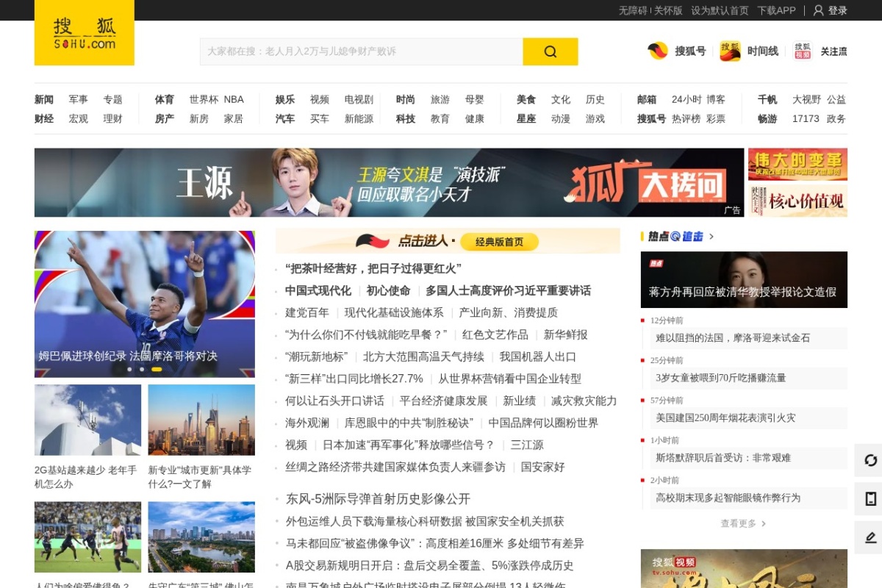Screen dimensions: 882x588
Task: Open the 佛山 city lake thumbnail
Action: click(201, 537)
